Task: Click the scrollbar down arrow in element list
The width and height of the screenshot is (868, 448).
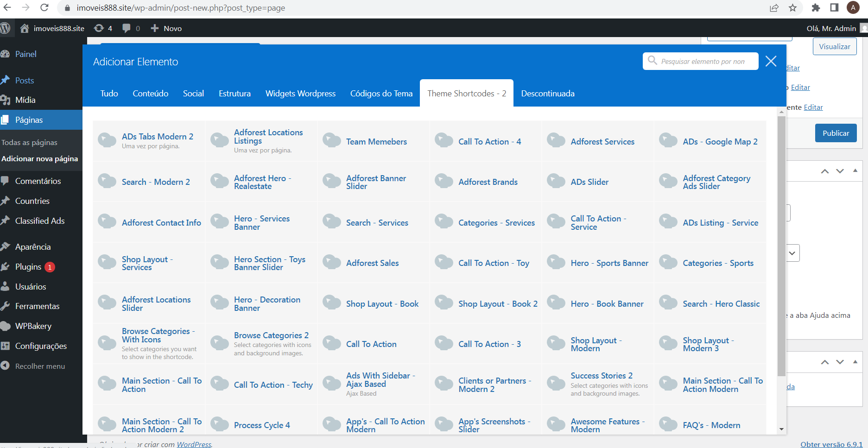Action: pyautogui.click(x=781, y=429)
